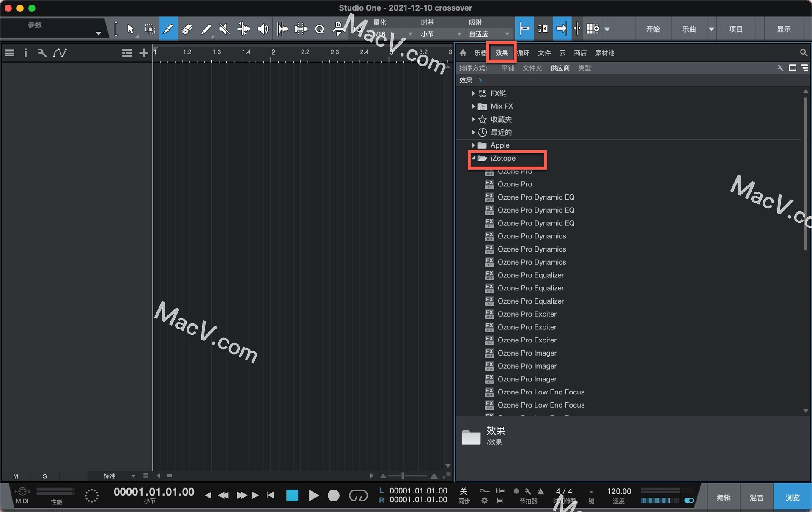Select the Paint pencil tool
812x512 pixels.
click(x=206, y=29)
